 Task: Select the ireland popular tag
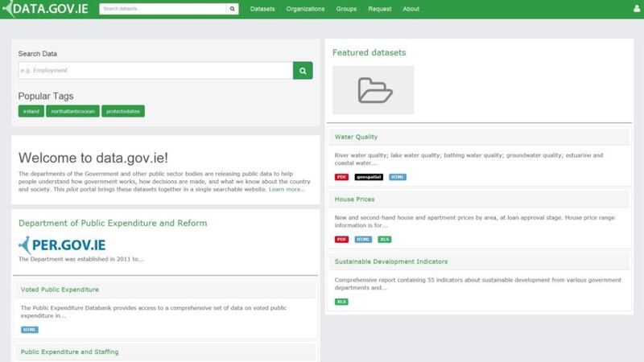31,111
